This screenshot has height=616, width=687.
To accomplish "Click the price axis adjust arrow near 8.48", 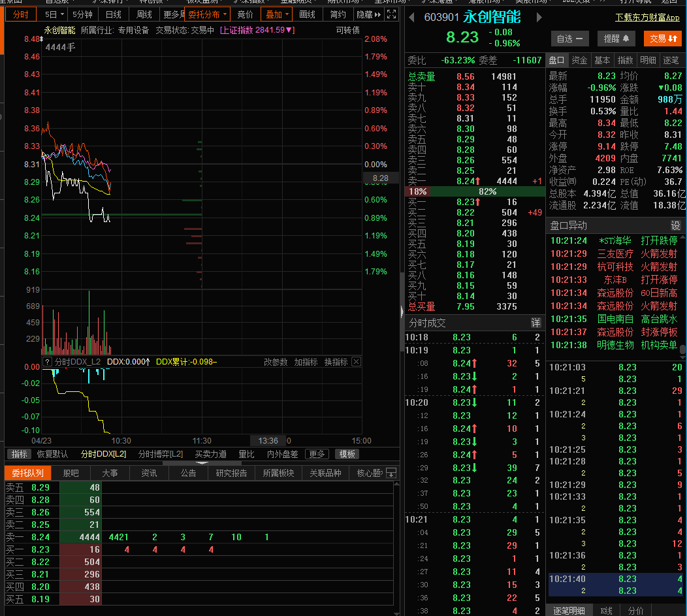I will coord(42,39).
